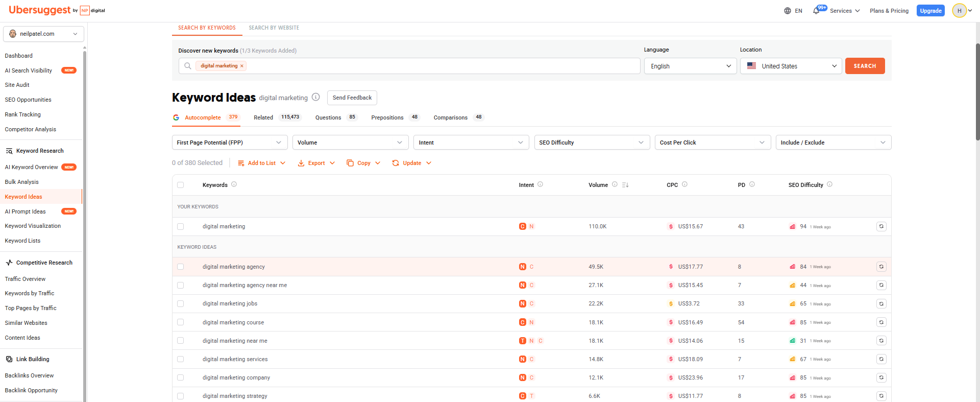Image resolution: width=980 pixels, height=402 pixels.
Task: Open the user avatar H menu
Action: 962,10
